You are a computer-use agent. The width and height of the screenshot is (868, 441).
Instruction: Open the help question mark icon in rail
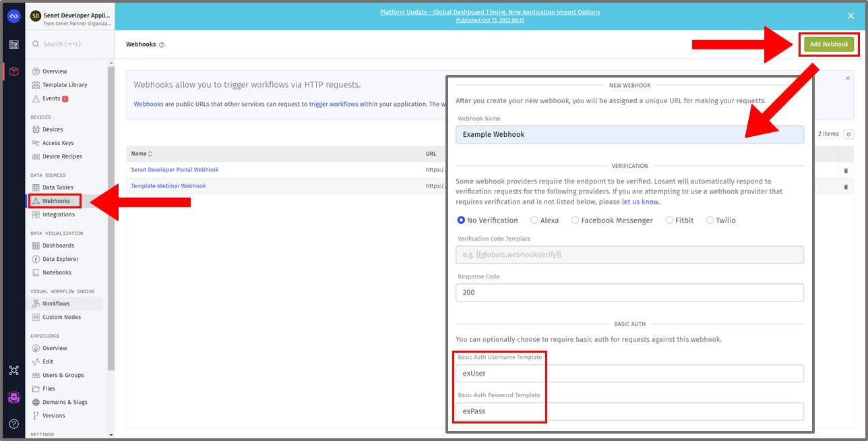13,424
